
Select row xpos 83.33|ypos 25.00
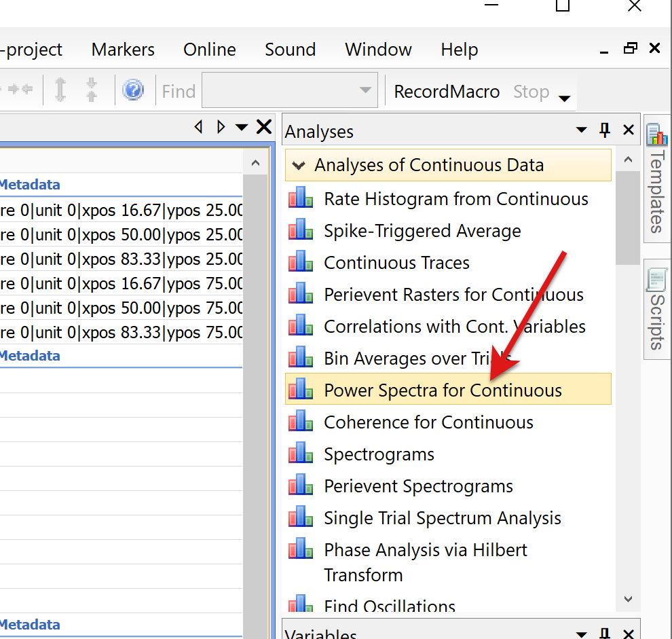pos(122,259)
